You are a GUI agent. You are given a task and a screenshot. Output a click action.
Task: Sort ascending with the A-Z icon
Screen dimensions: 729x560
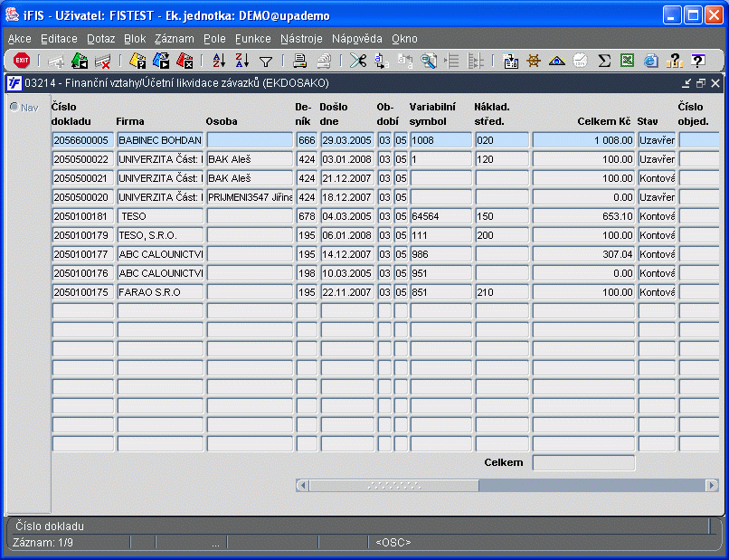[x=219, y=61]
